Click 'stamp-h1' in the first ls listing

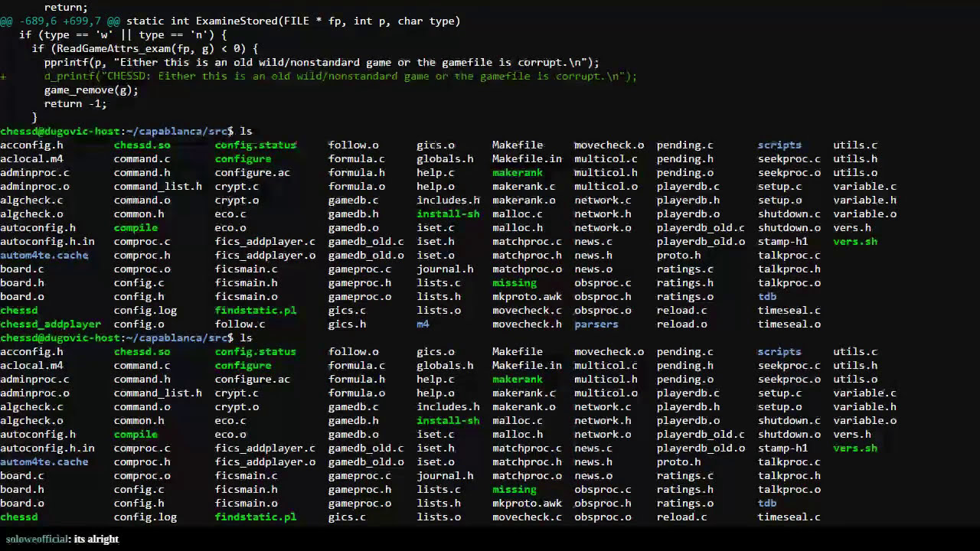click(x=782, y=241)
